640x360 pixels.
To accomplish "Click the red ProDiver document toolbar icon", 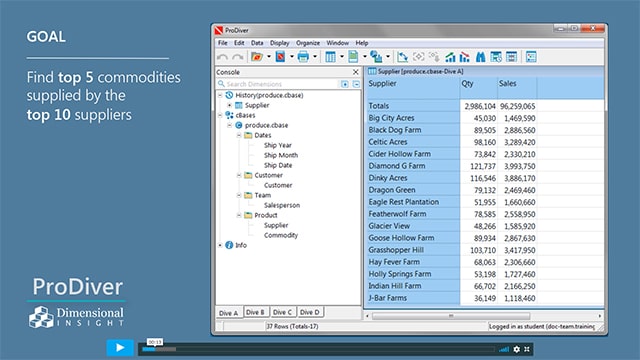I will pyautogui.click(x=280, y=57).
